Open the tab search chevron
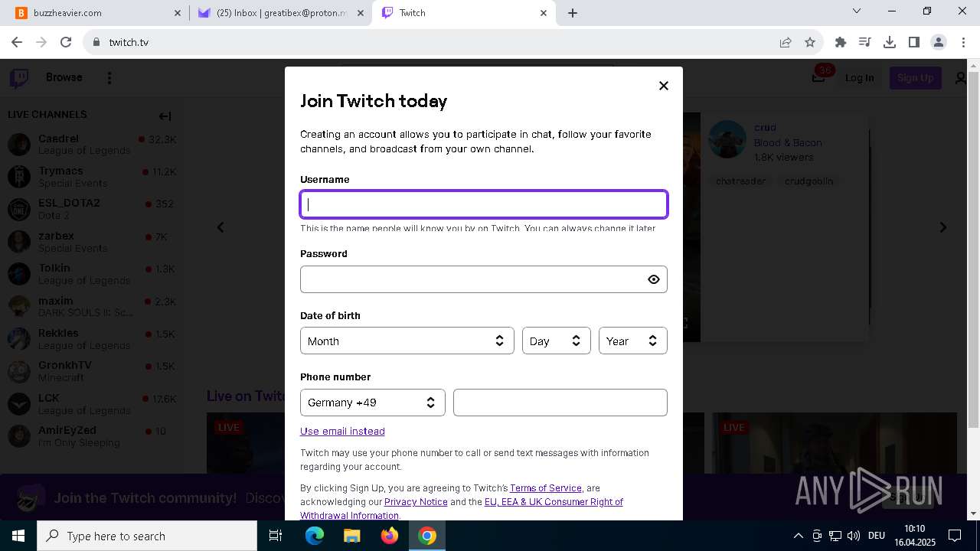The image size is (980, 551). point(857,11)
